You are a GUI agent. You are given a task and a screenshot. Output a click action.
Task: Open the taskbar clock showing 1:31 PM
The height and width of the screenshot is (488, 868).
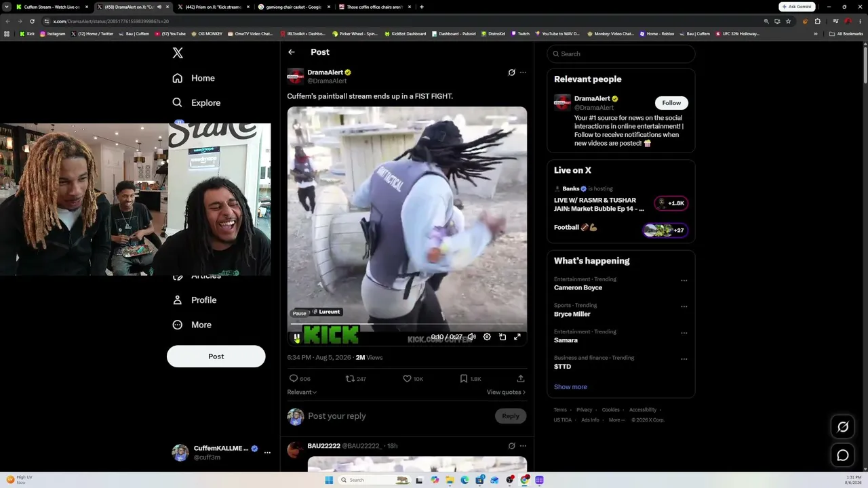[854, 479]
